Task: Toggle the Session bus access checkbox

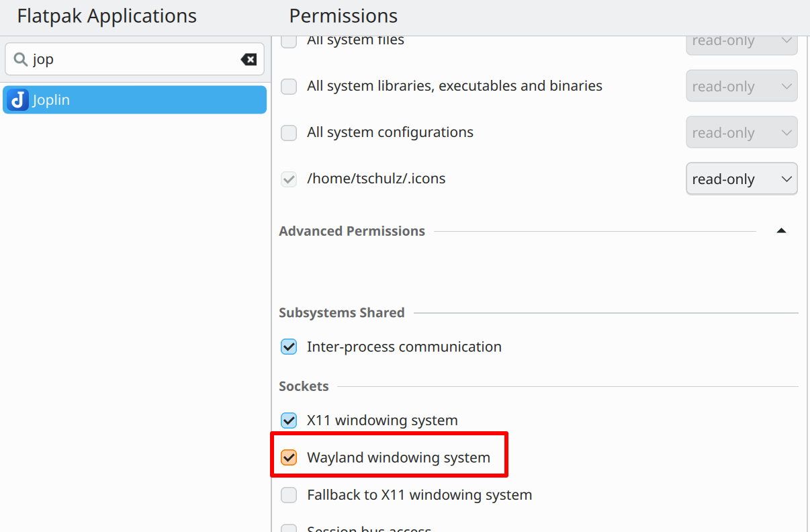Action: 289,529
